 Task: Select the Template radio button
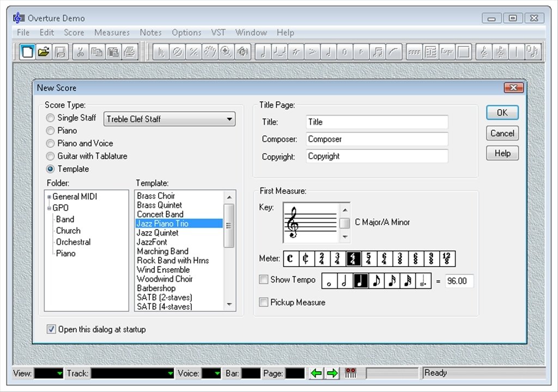point(50,169)
